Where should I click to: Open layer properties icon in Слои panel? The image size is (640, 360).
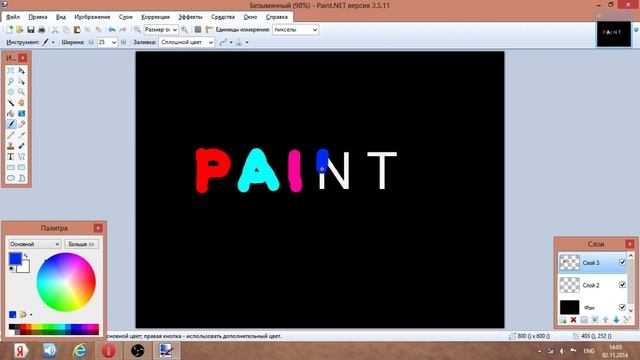(627, 320)
